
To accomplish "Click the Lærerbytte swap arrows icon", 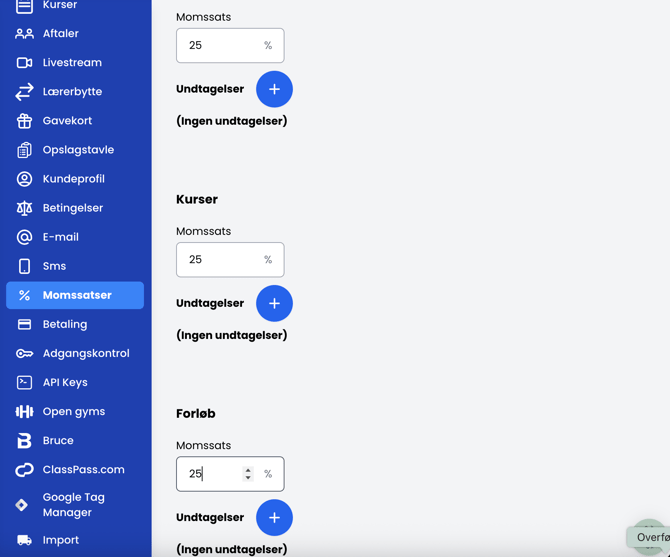I will (x=24, y=91).
